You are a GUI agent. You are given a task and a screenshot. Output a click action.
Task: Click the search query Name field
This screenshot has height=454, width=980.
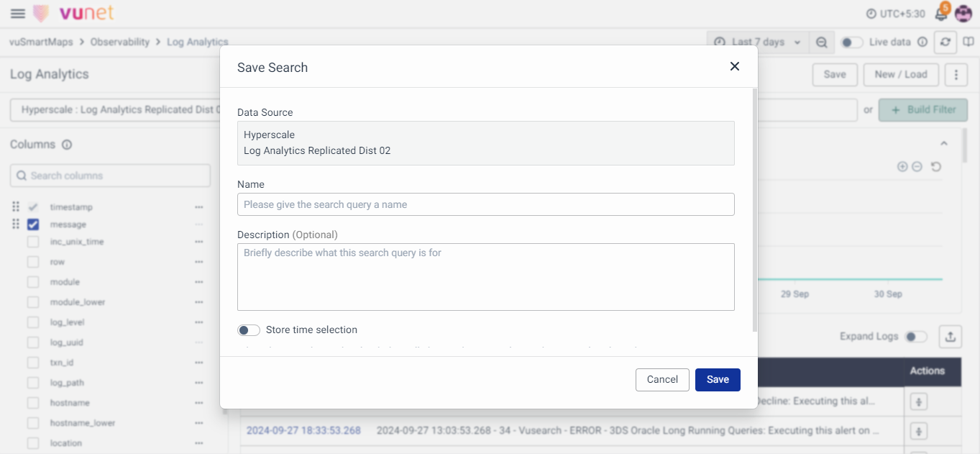pyautogui.click(x=485, y=204)
